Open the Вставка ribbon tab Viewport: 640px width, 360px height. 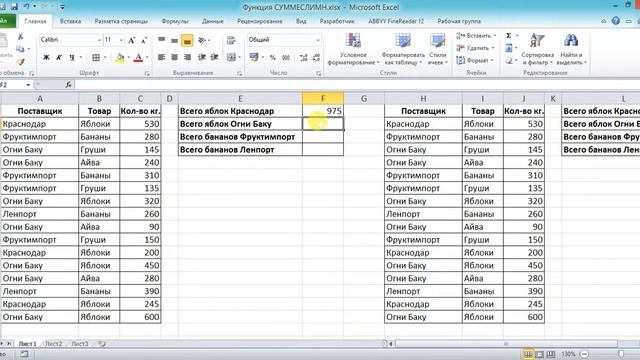pyautogui.click(x=70, y=21)
